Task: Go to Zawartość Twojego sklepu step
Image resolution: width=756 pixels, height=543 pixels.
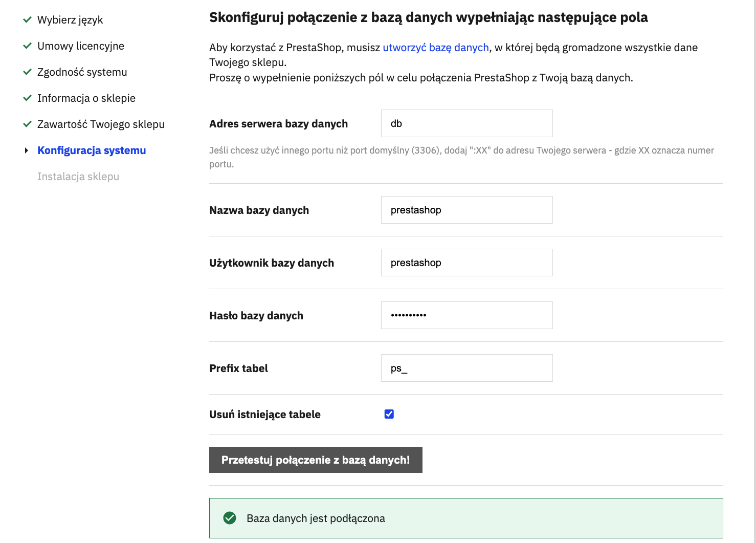Action: point(101,124)
